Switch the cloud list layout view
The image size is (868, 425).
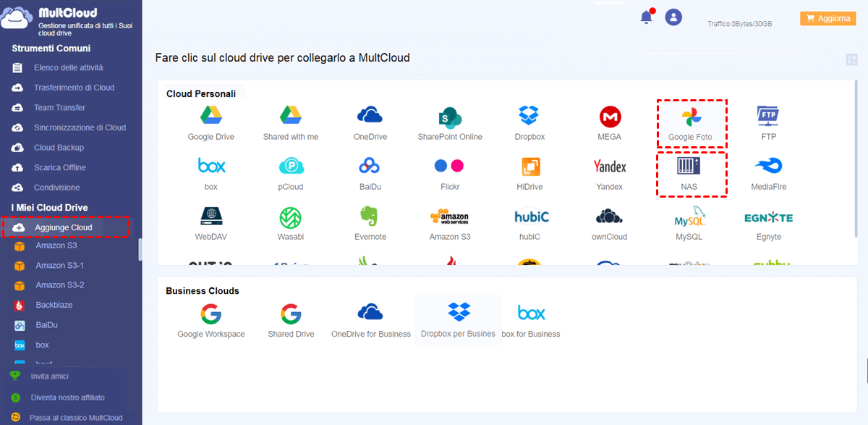[x=851, y=59]
